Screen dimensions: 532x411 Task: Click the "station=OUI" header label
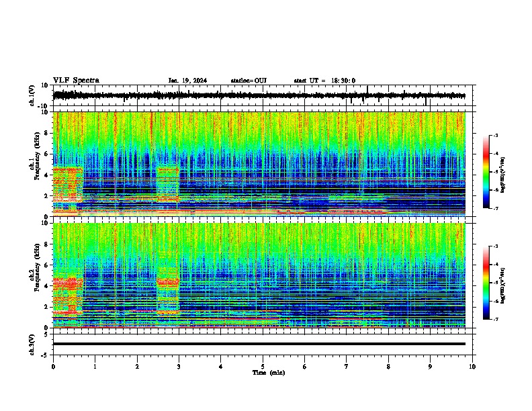[249, 81]
